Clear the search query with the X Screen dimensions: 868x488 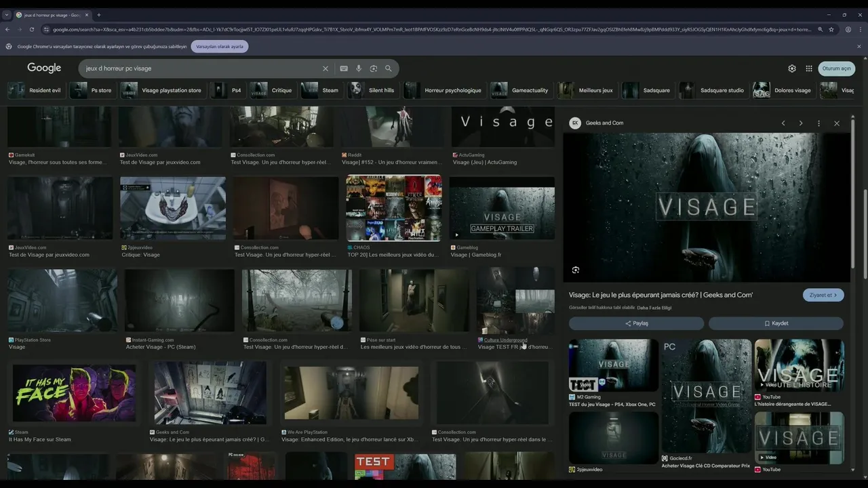(325, 68)
